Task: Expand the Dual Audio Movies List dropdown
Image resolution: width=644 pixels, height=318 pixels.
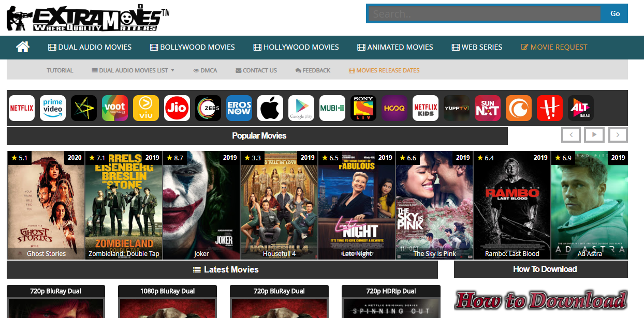Action: [133, 70]
